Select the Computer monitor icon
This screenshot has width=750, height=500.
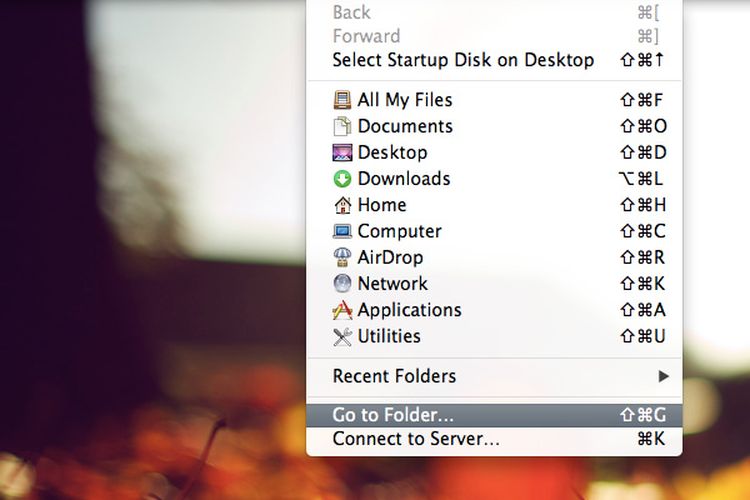(342, 232)
